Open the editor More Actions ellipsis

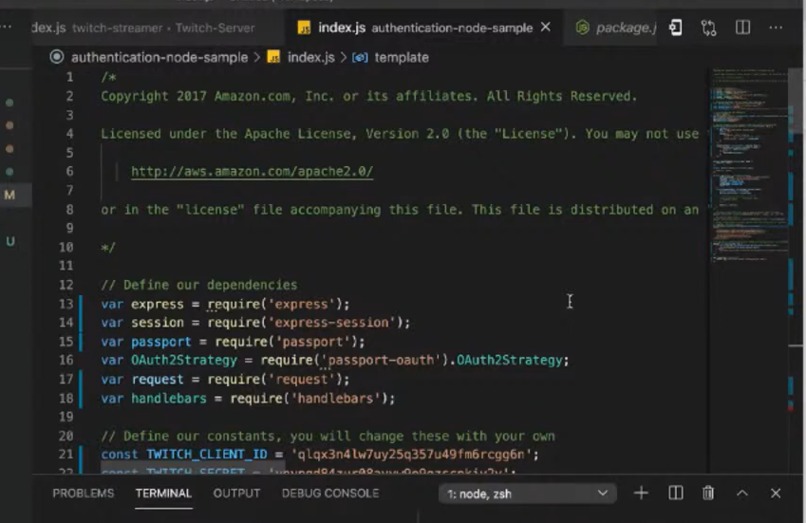click(x=776, y=27)
